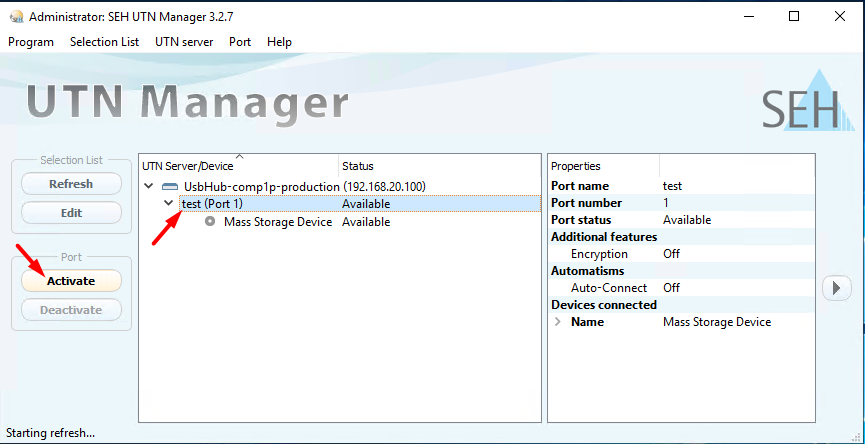Open the Program menu
The height and width of the screenshot is (444, 865).
click(x=31, y=42)
